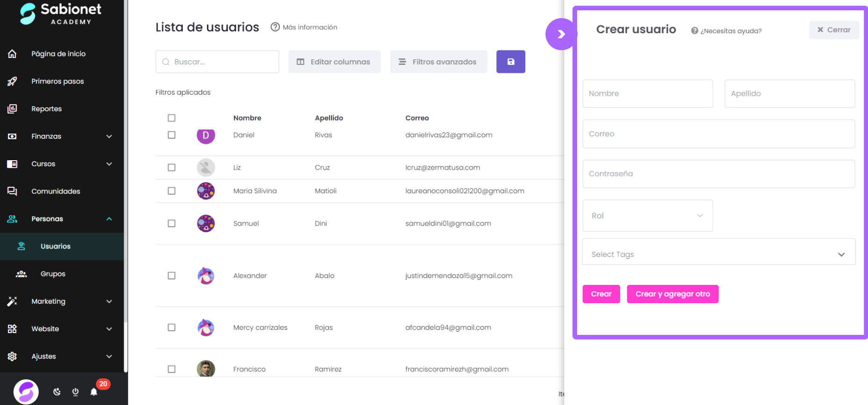Expand the Website menu chevron
This screenshot has width=868, height=405.
tap(109, 329)
